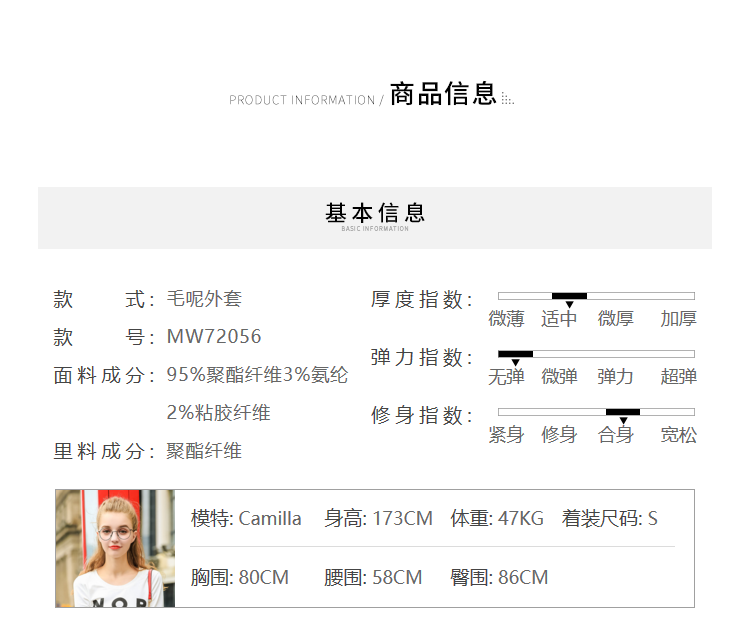Select the 无弹 elasticity label

coord(506,376)
